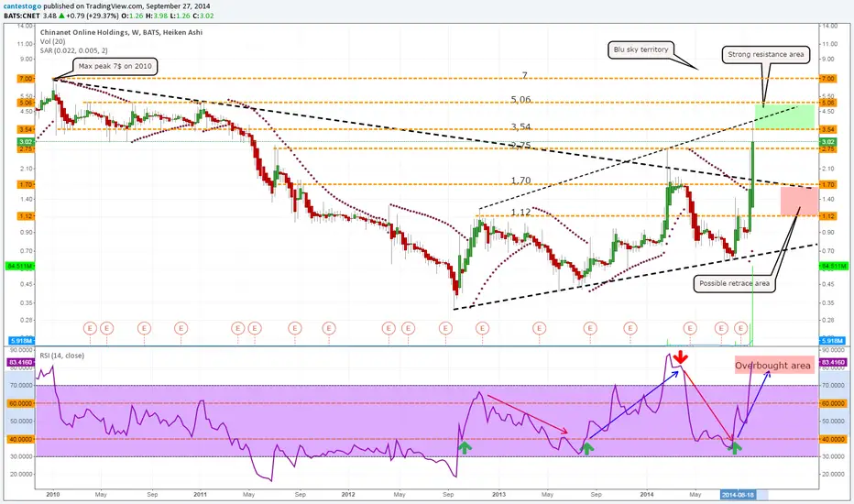854x504 pixels.
Task: Click the leftmost green up arrow in the RSI pane
Action: [464, 448]
